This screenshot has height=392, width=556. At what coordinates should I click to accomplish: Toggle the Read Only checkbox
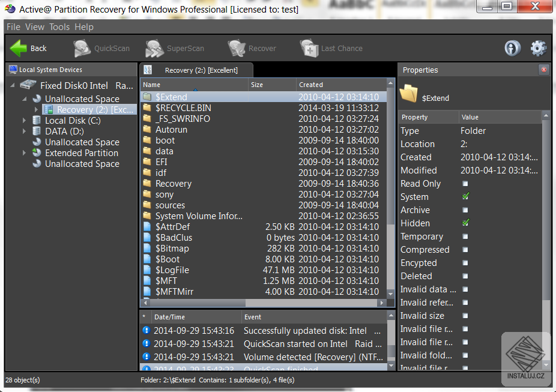tap(465, 184)
